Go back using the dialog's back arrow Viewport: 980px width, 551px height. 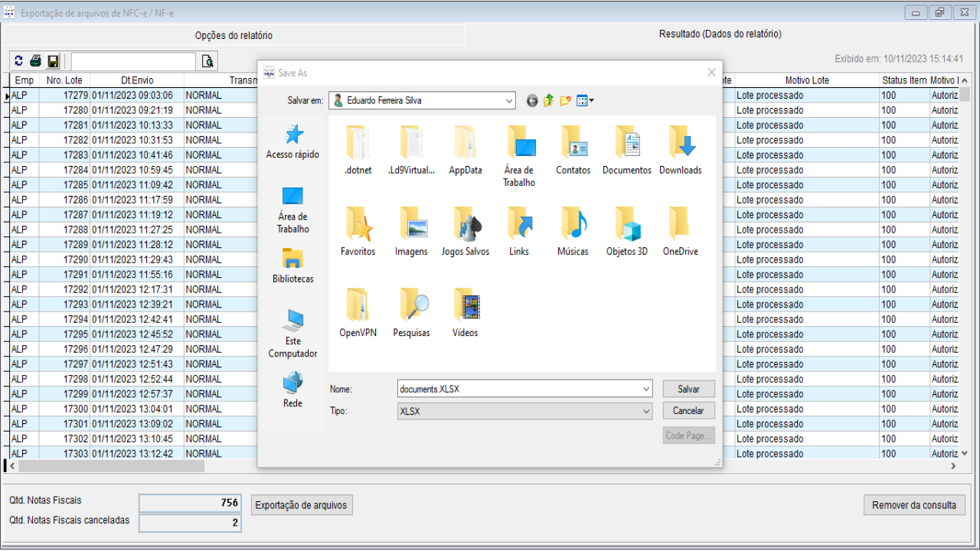532,100
